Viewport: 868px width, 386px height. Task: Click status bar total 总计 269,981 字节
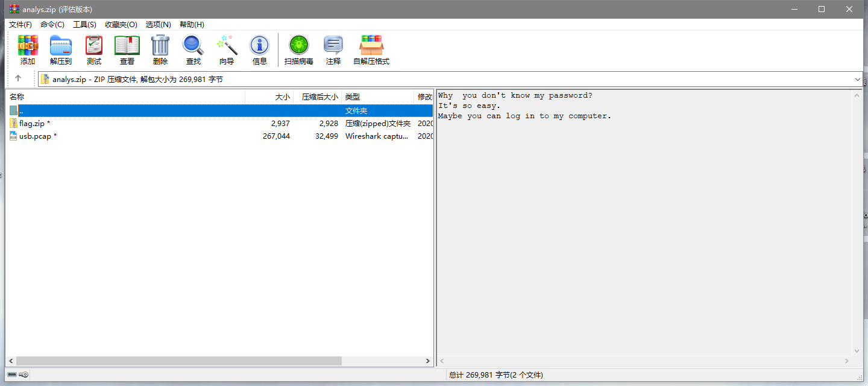click(x=495, y=375)
